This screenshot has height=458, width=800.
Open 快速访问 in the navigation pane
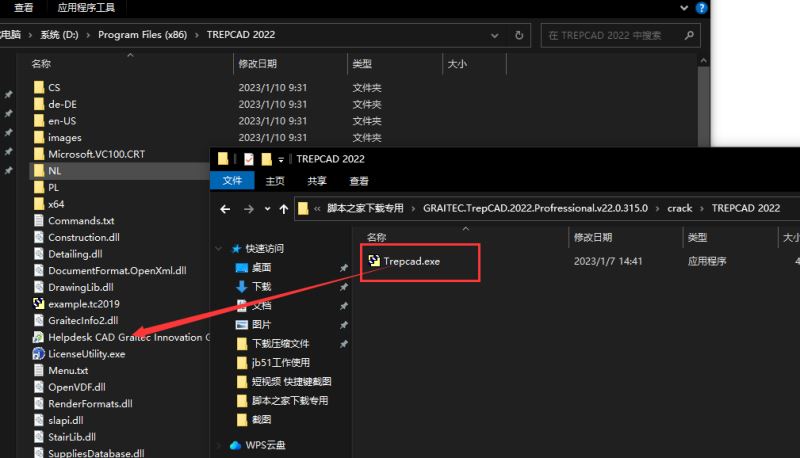pos(264,248)
